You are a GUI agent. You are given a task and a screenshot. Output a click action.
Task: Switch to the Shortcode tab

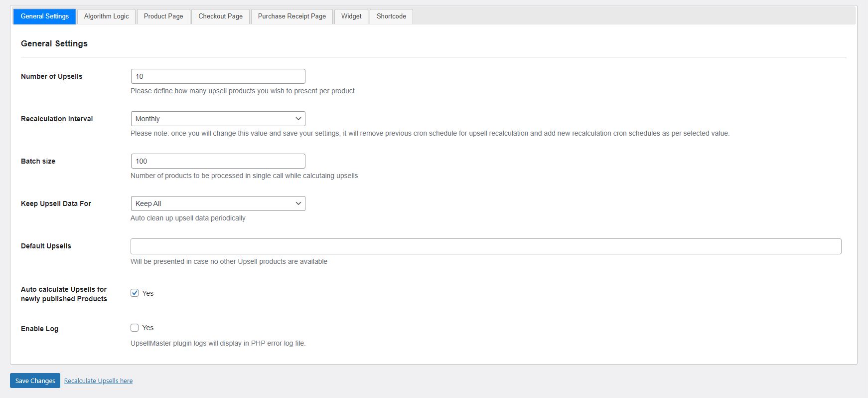point(391,16)
